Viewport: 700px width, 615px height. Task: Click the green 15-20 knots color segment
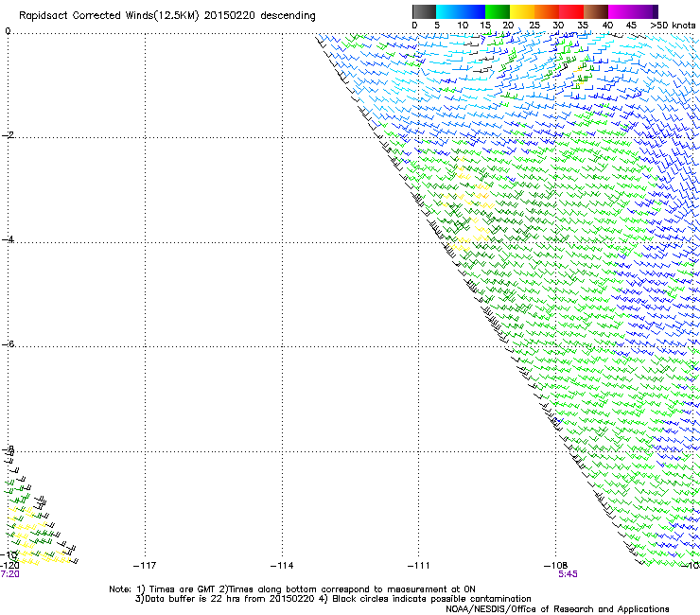[498, 11]
